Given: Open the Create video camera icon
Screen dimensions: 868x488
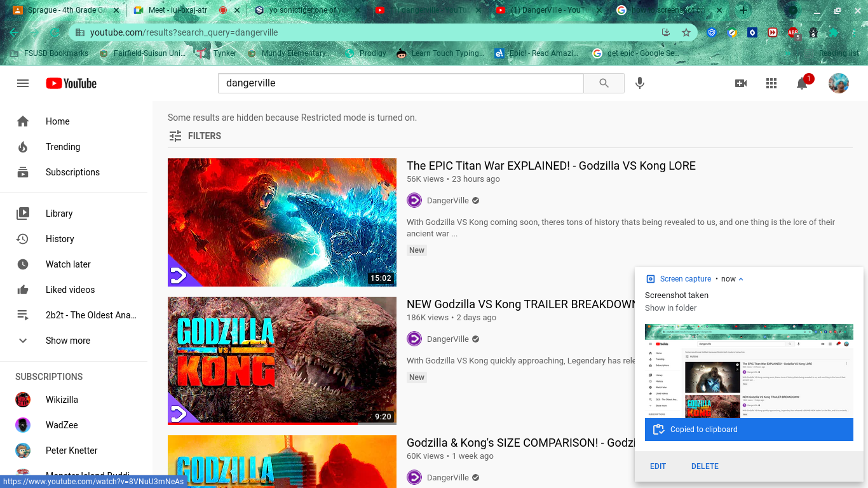Looking at the screenshot, I should (x=741, y=83).
